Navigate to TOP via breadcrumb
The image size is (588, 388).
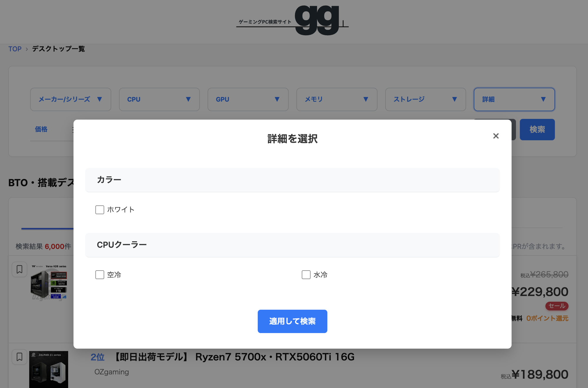pyautogui.click(x=15, y=48)
